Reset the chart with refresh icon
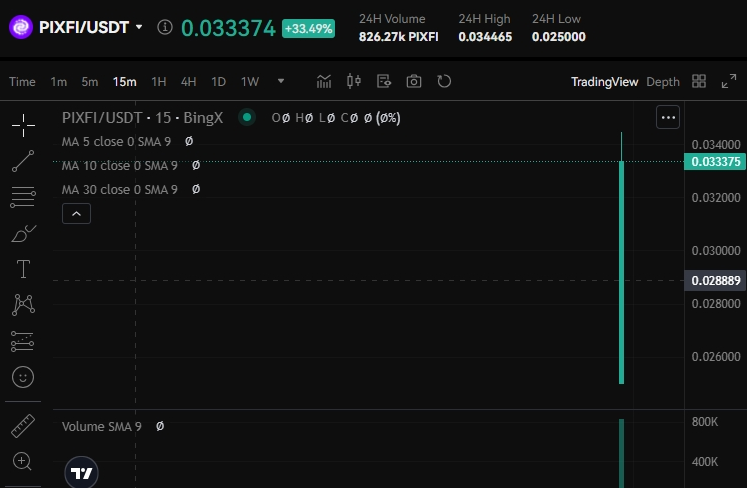Viewport: 747px width, 488px height. tap(444, 81)
